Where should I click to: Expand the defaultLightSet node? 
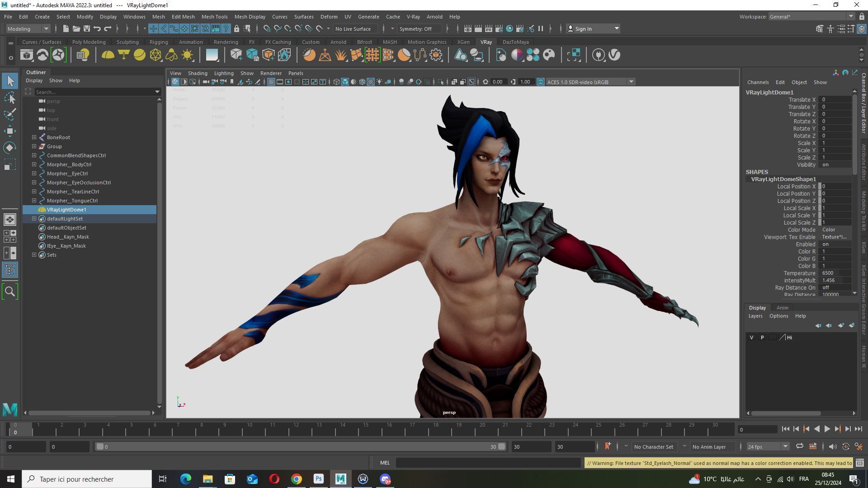click(34, 219)
